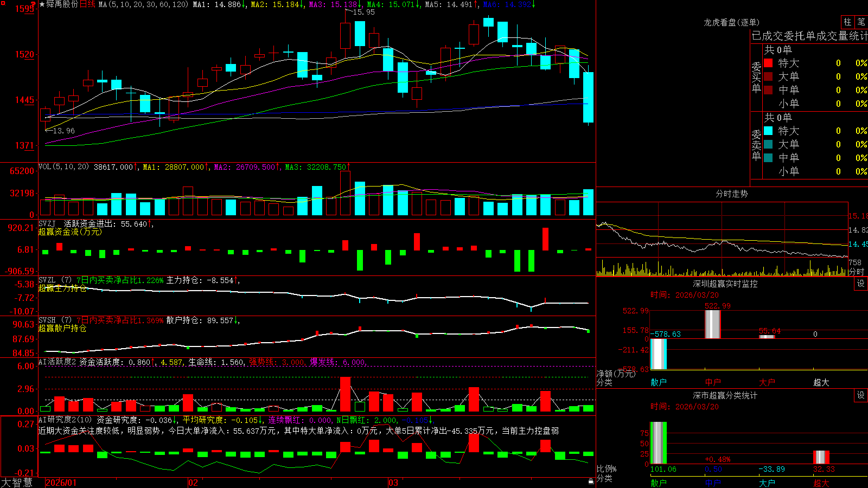This screenshot has height=488, width=868.
Task: Click the latest cyan candlestick on the K-line chart
Action: (x=588, y=98)
